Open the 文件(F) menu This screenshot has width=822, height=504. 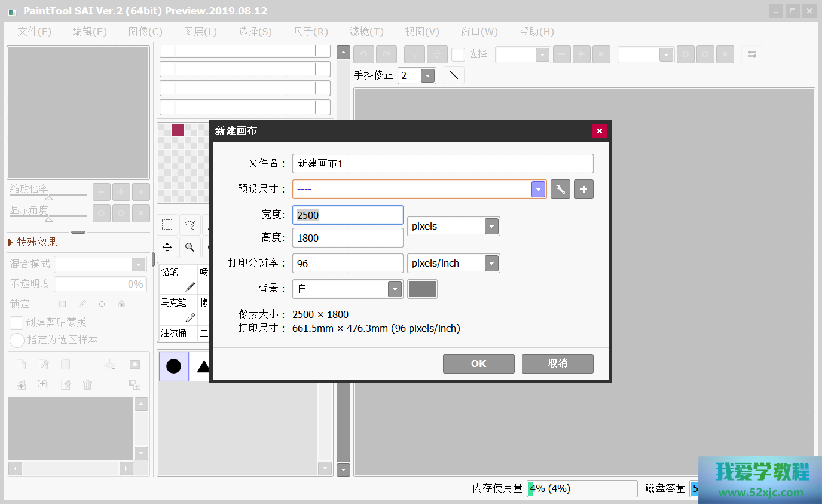click(34, 32)
